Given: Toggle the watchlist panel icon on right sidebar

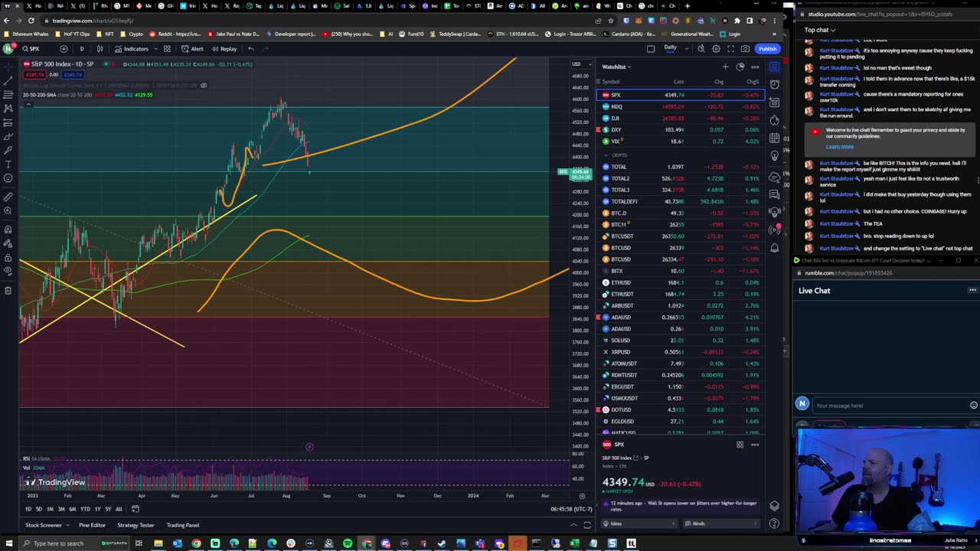Looking at the screenshot, I should pos(774,67).
